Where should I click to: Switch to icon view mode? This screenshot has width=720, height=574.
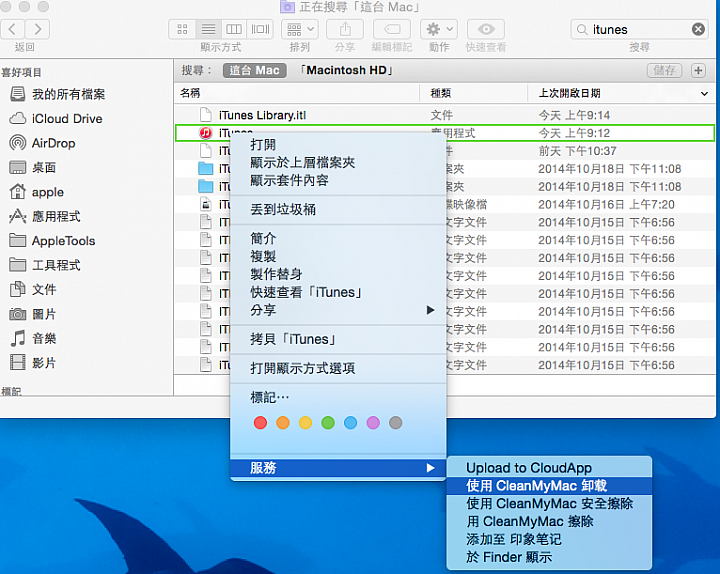coord(182,29)
